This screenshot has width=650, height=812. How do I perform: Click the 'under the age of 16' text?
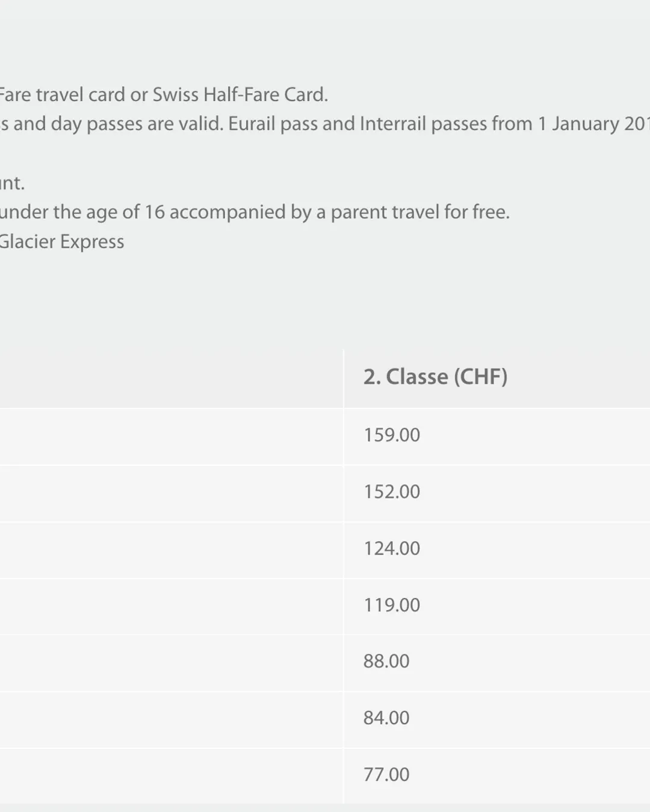[82, 212]
